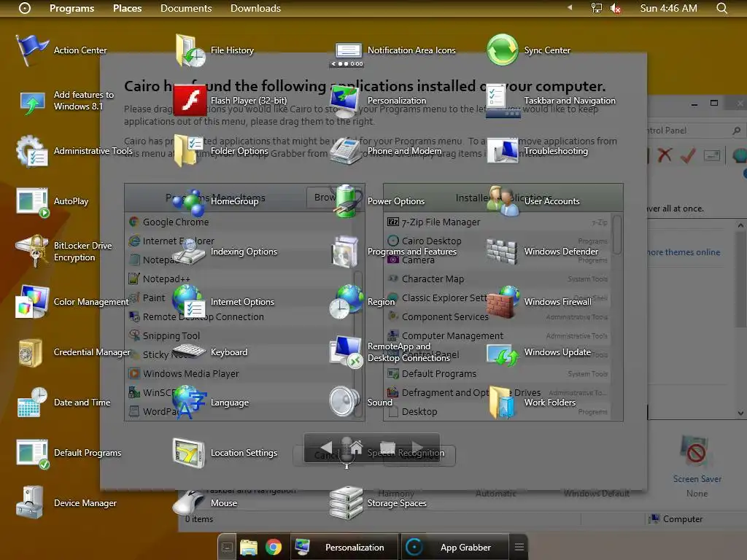This screenshot has height=560, width=747.
Task: Open Location Settings map icon
Action: click(x=189, y=453)
